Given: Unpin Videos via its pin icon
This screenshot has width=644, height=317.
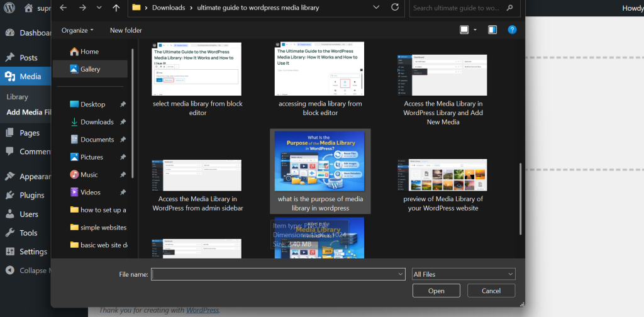Looking at the screenshot, I should [123, 192].
